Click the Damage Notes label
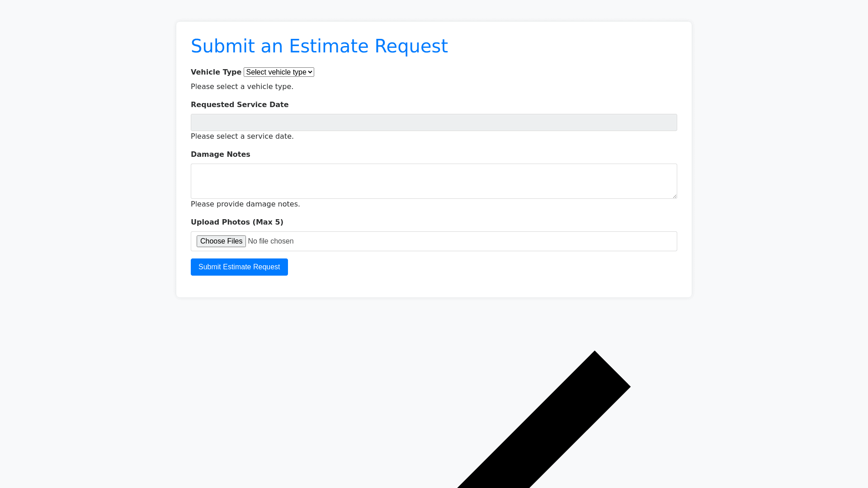The image size is (868, 488). pos(220,155)
